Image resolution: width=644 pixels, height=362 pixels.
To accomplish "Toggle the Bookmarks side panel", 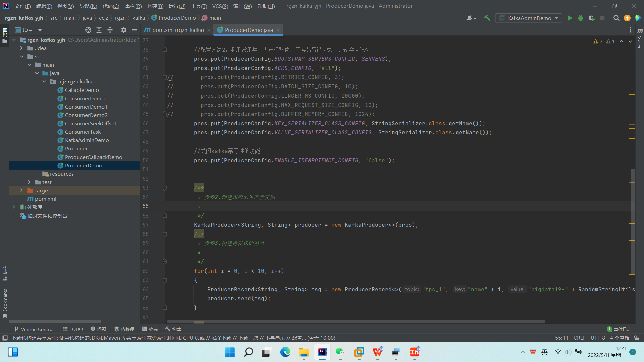I will (5, 303).
